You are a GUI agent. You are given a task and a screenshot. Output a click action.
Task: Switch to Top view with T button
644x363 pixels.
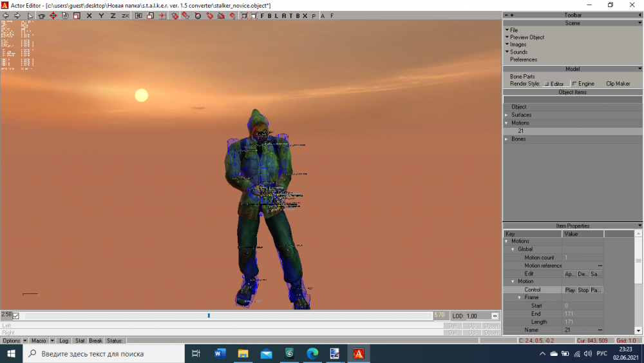click(x=291, y=15)
